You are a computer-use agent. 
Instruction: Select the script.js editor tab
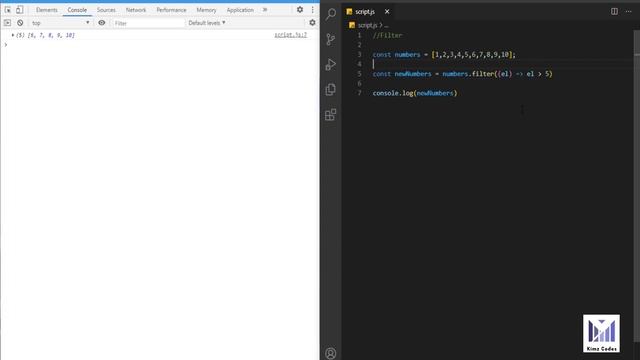click(x=364, y=12)
